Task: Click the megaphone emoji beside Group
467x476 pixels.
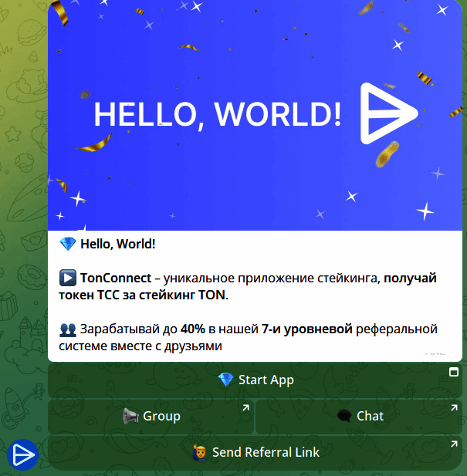Action: (x=130, y=416)
